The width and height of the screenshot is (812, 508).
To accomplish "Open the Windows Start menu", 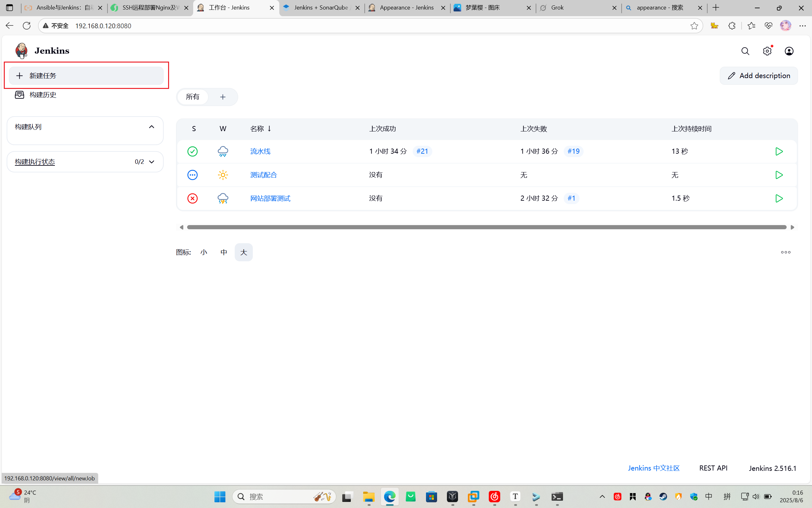I will click(220, 497).
